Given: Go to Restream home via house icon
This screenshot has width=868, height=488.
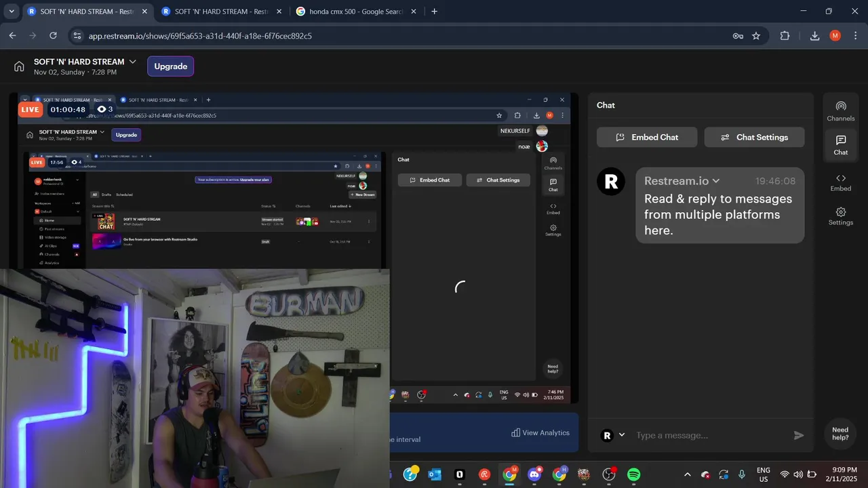Looking at the screenshot, I should point(19,66).
